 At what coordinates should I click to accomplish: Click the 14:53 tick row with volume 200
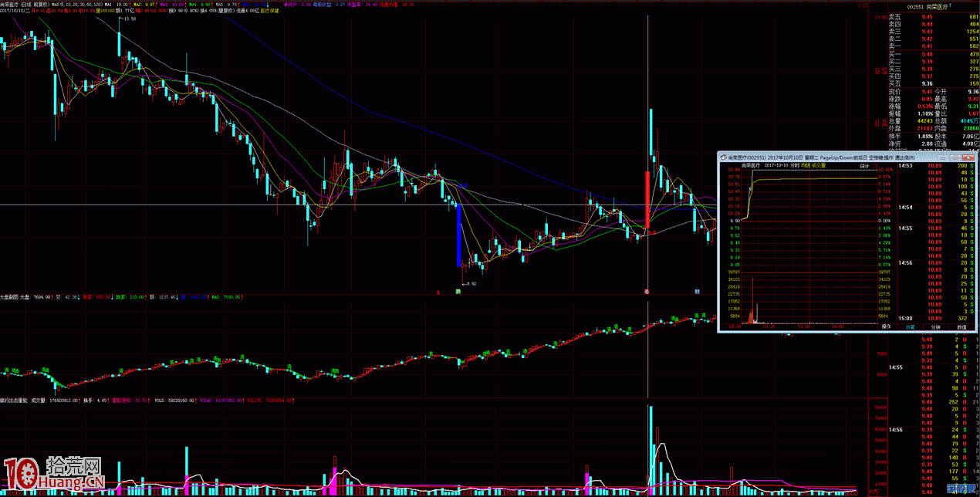tap(936, 166)
